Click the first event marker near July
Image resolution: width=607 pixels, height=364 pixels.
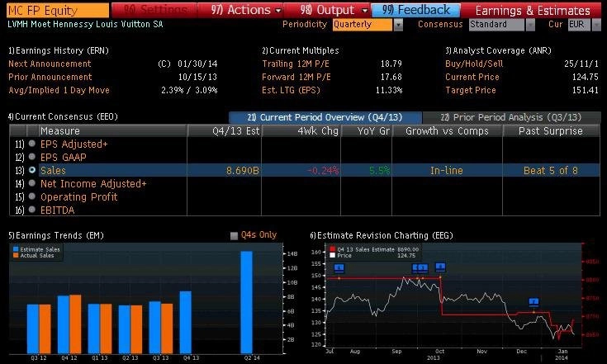pyautogui.click(x=339, y=267)
